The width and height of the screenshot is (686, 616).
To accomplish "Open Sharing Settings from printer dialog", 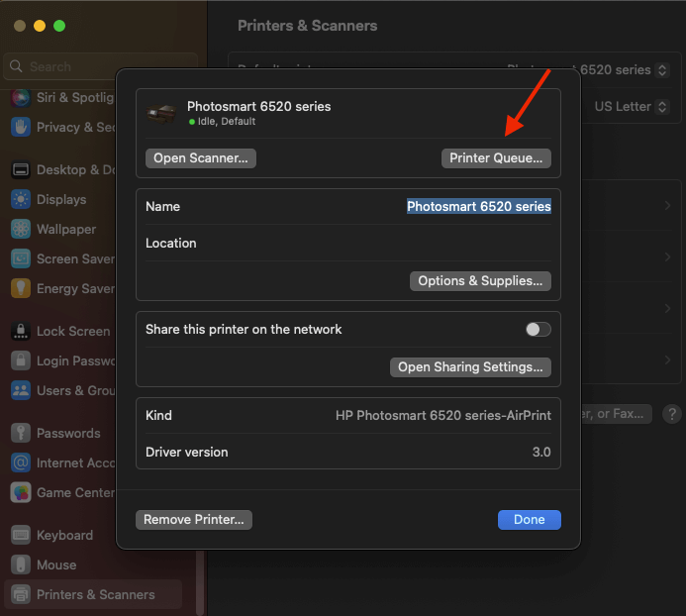I will click(x=470, y=366).
